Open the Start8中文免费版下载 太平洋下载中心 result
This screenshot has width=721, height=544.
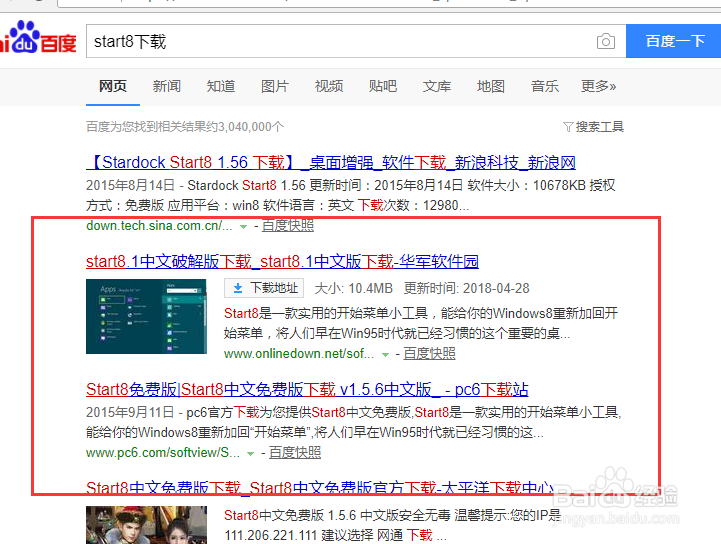320,488
